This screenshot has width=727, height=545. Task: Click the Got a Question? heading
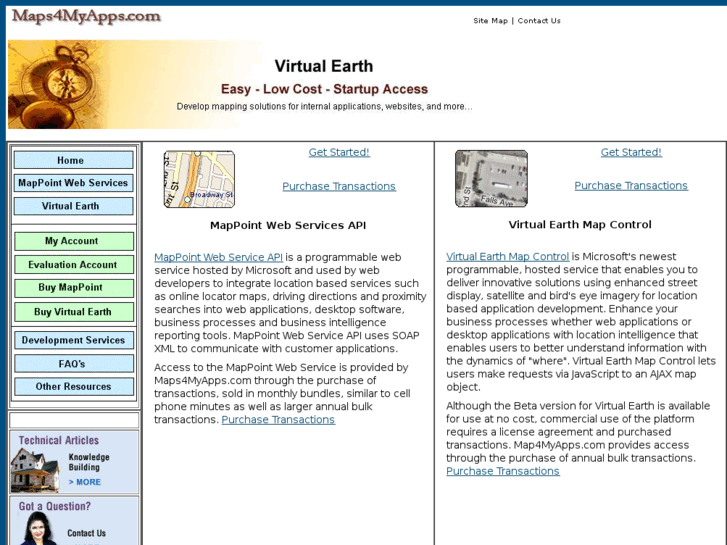pos(55,506)
